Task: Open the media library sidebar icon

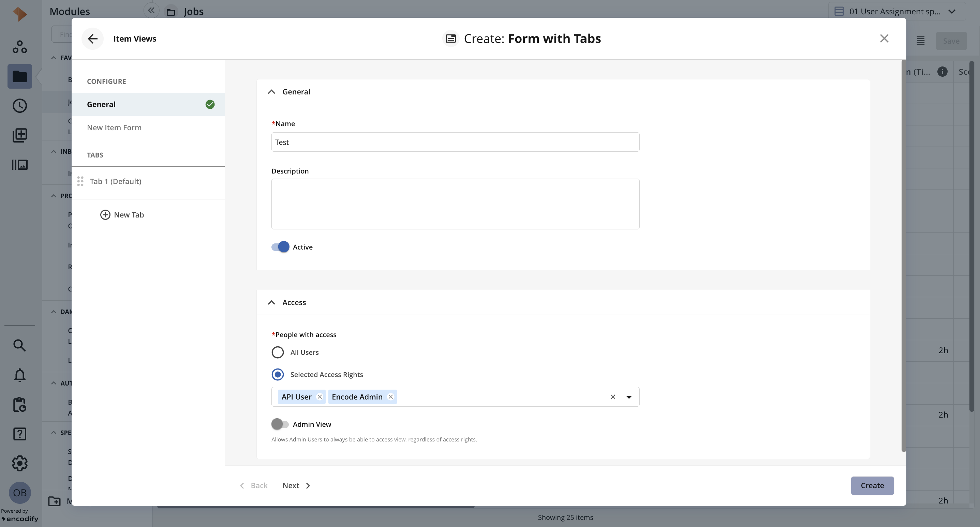Action: pyautogui.click(x=19, y=165)
